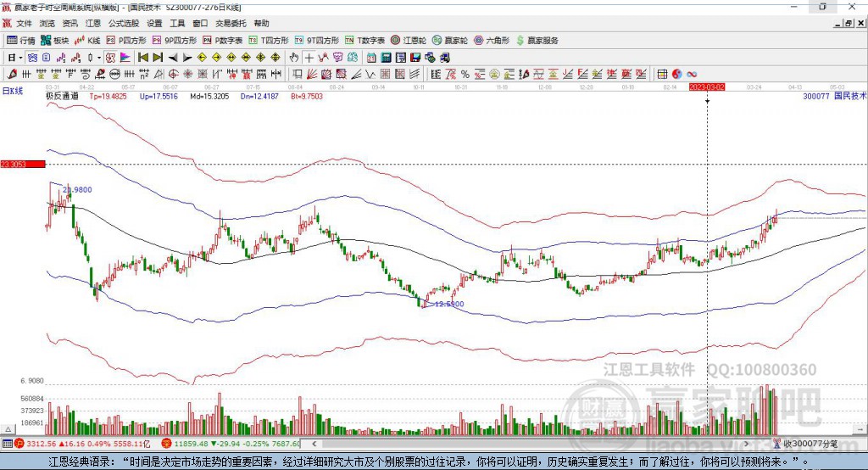This screenshot has width=868, height=470.
Task: Expand the 日 period dropdown
Action: click(x=14, y=58)
